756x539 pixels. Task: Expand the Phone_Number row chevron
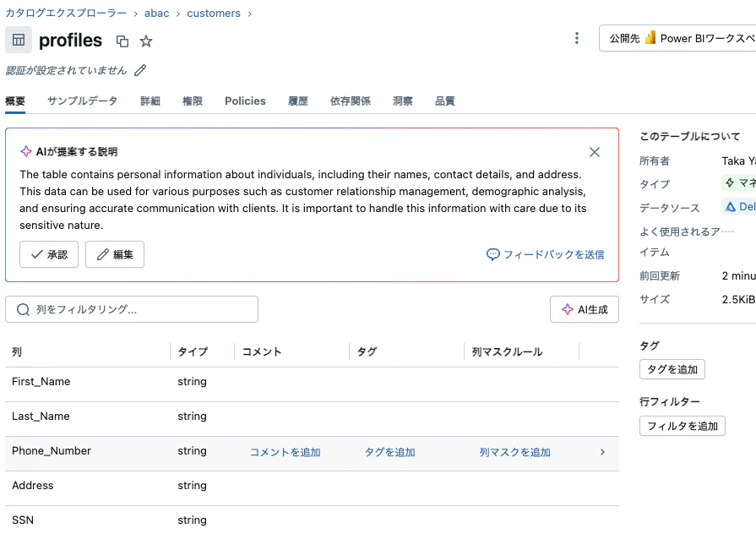coord(602,452)
